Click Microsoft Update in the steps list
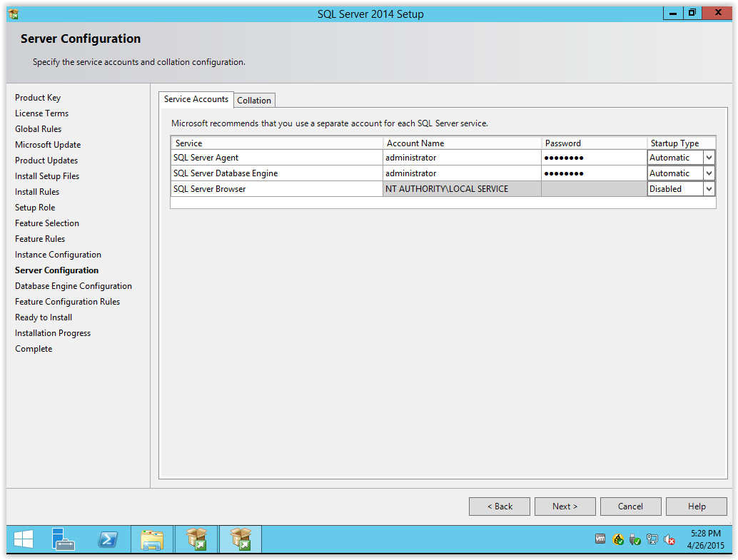Image resolution: width=738 pixels, height=560 pixels. (x=48, y=145)
